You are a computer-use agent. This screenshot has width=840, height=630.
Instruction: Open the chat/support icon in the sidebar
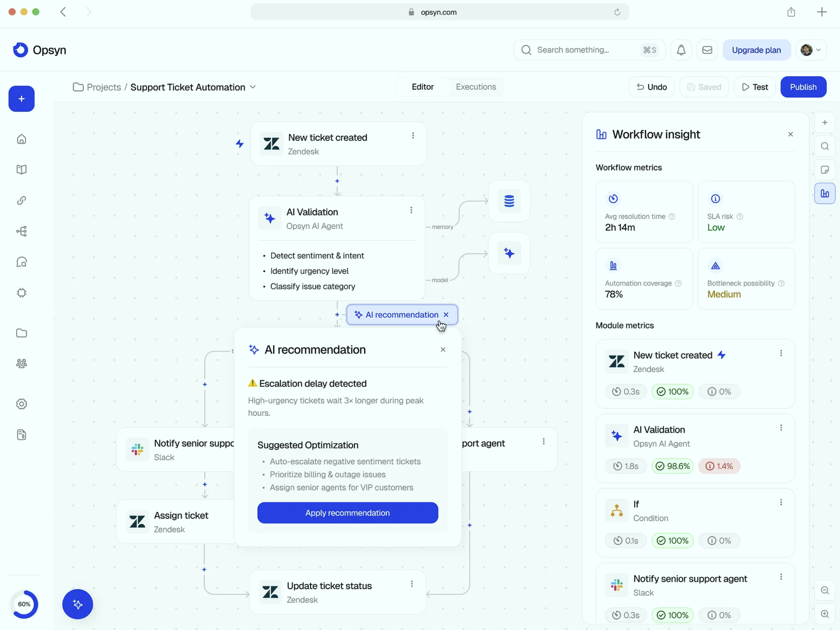22,262
